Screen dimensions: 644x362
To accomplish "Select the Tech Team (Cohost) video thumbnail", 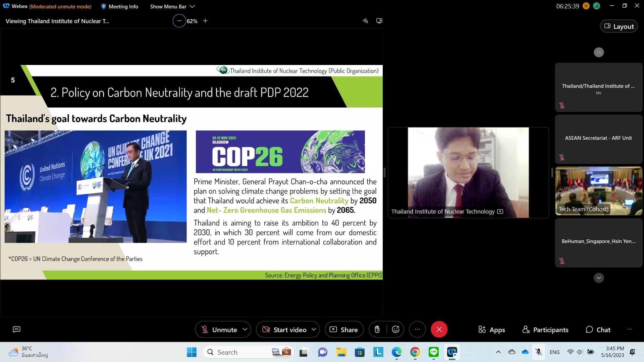I will click(599, 191).
